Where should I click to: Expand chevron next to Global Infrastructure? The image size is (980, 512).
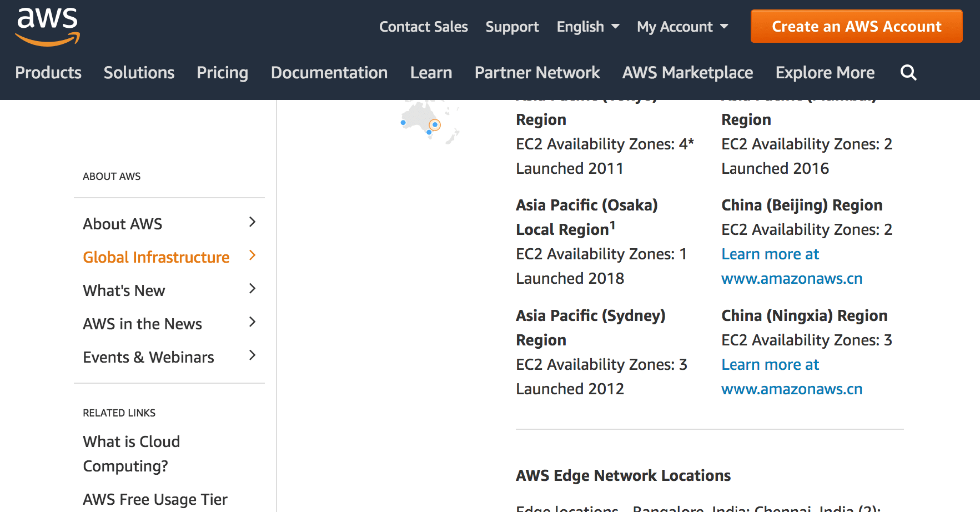coord(252,255)
